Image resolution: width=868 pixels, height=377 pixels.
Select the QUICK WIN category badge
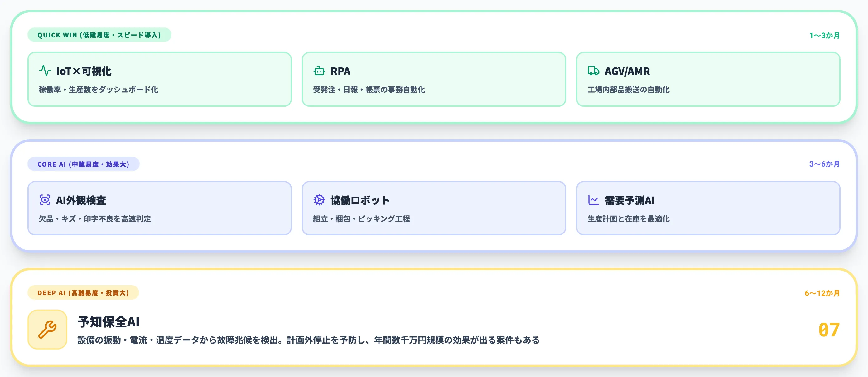99,35
